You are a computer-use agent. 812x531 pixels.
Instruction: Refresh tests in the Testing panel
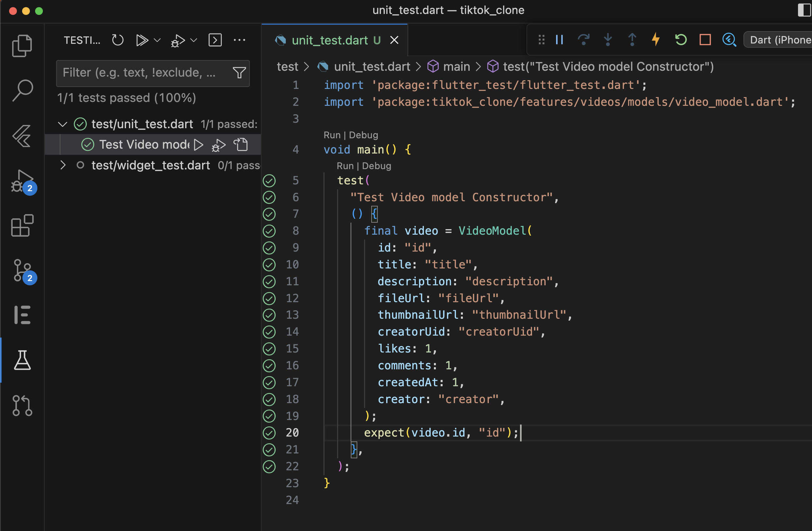(118, 40)
